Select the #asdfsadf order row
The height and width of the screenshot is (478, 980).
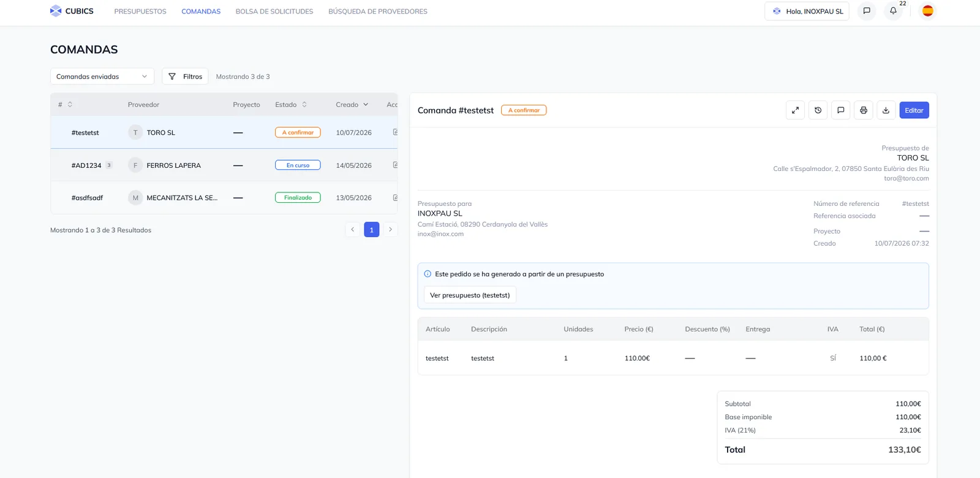tap(224, 198)
